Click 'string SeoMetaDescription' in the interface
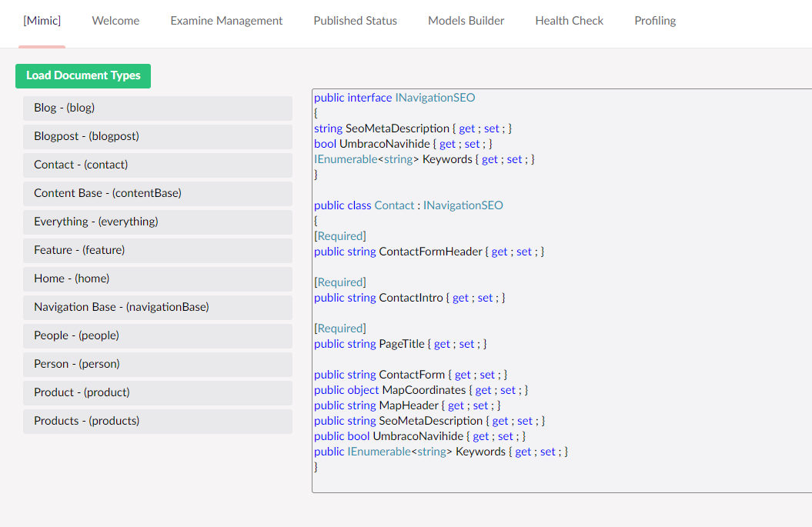This screenshot has width=812, height=527. point(413,128)
